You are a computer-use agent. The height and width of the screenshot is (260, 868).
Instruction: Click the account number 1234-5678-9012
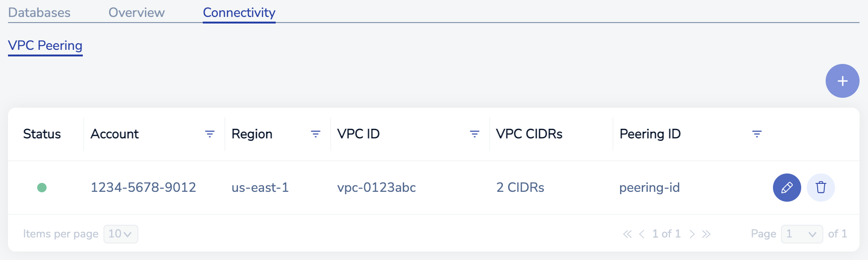pos(143,188)
